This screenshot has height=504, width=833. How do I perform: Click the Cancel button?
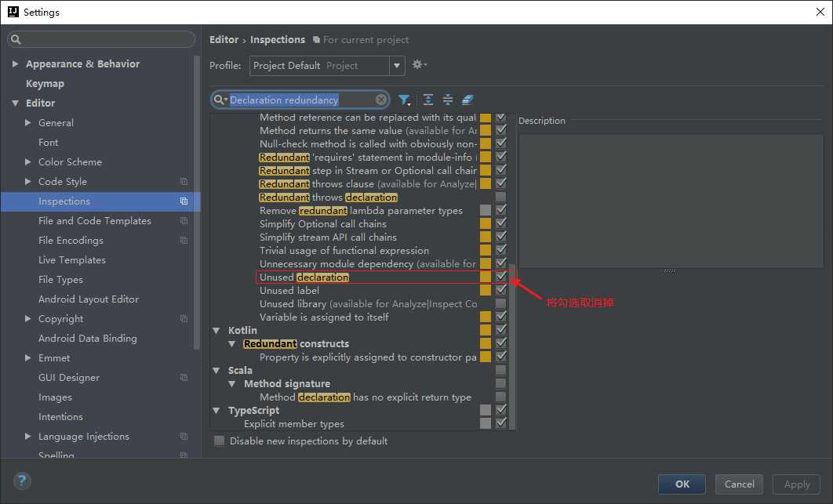pyautogui.click(x=739, y=484)
